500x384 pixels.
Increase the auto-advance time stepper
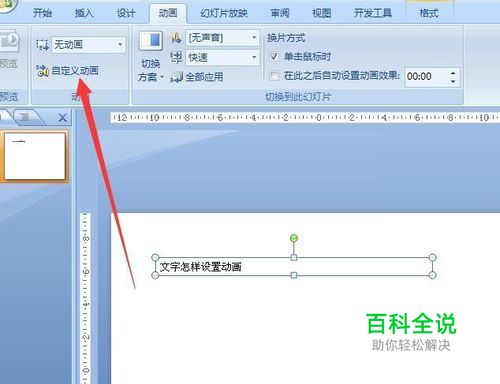[x=453, y=73]
